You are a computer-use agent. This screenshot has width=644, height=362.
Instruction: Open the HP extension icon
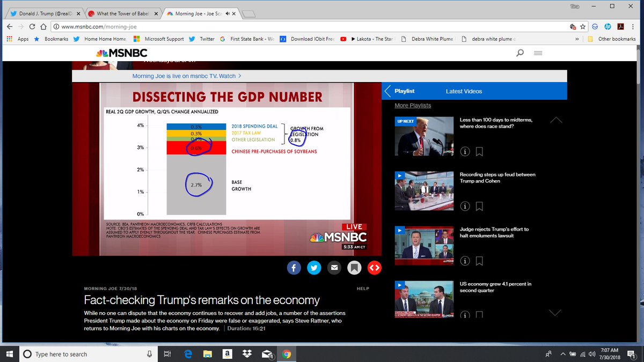[x=608, y=26]
